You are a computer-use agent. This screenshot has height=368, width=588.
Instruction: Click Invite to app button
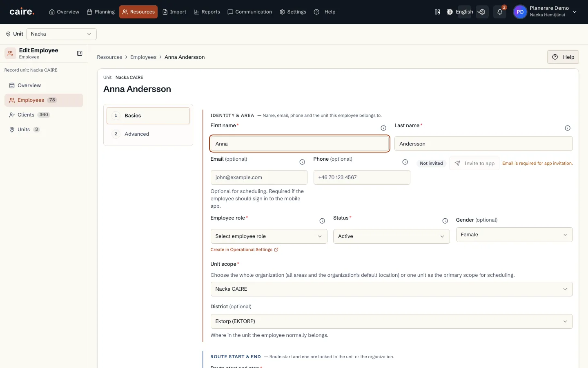pyautogui.click(x=474, y=164)
